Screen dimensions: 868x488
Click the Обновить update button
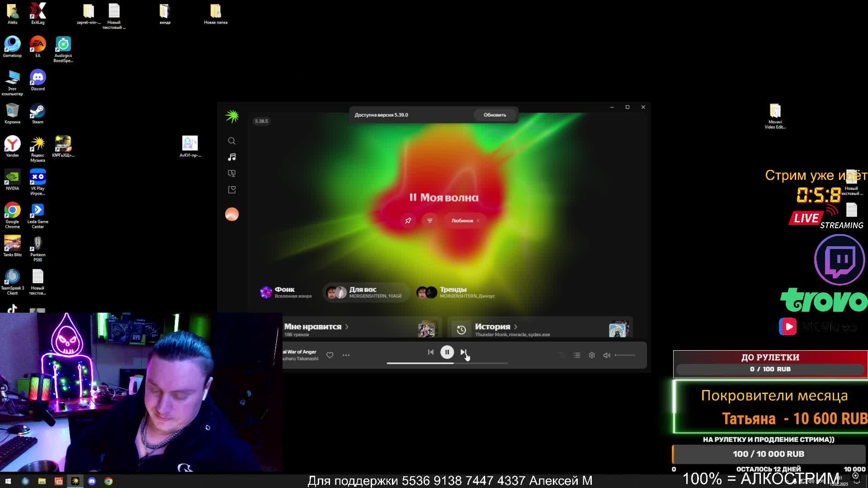[x=495, y=115]
